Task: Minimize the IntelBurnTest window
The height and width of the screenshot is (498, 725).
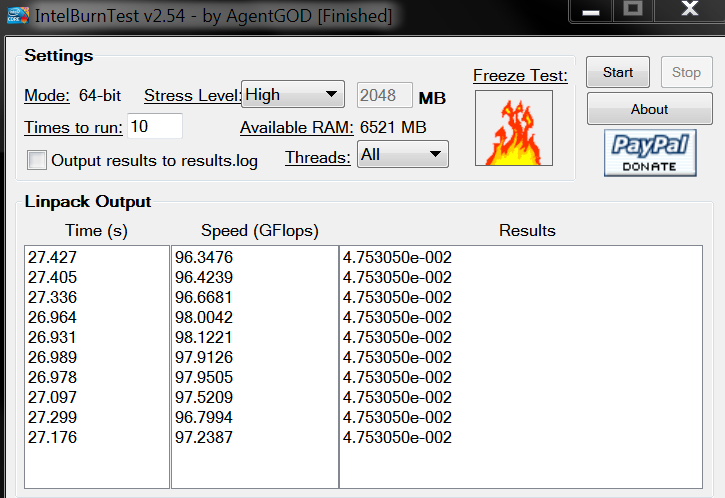Action: click(589, 10)
